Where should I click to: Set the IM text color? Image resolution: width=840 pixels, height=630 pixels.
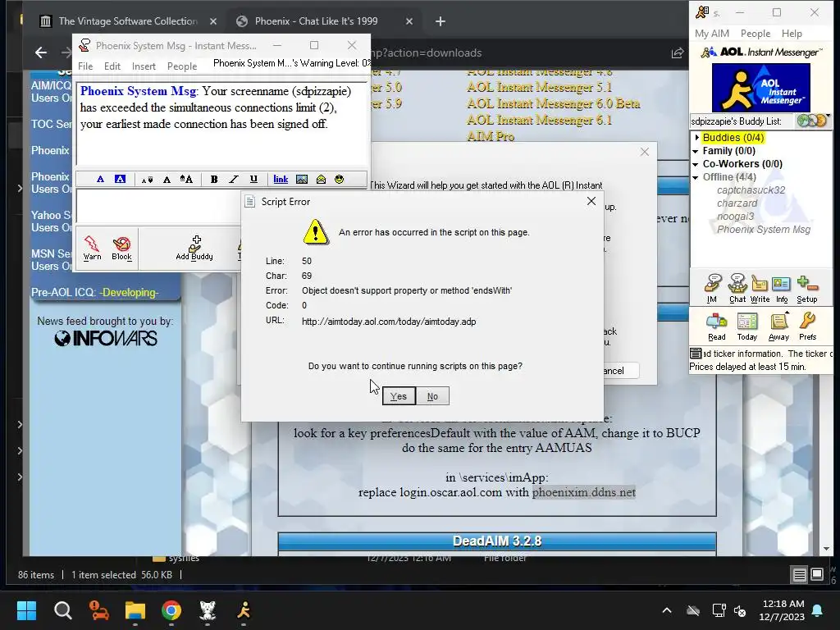[x=100, y=180]
